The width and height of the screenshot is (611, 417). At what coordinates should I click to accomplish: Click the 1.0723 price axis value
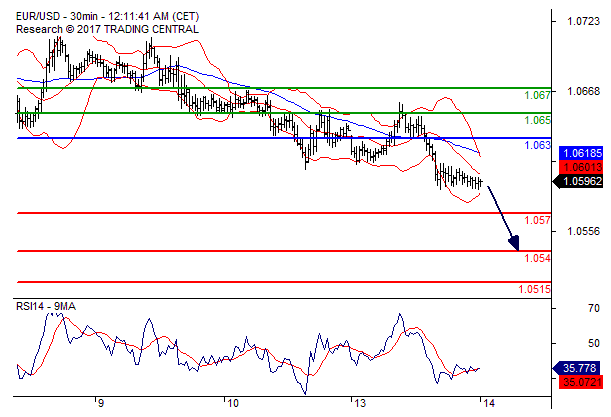(583, 21)
